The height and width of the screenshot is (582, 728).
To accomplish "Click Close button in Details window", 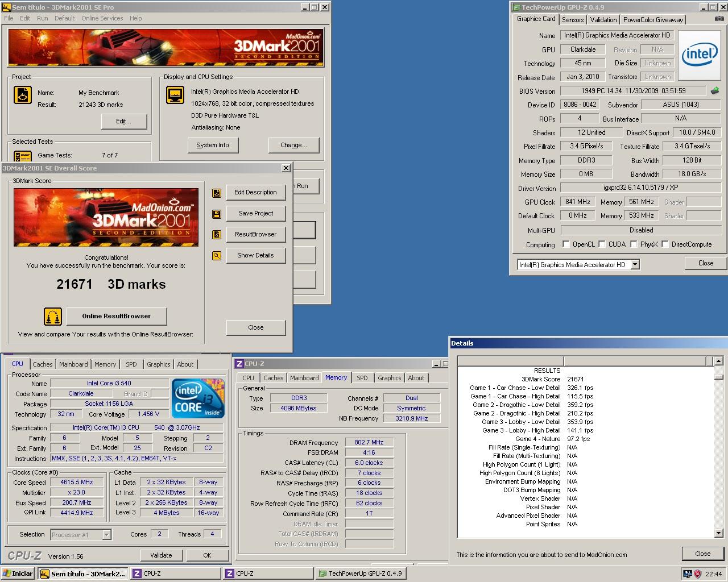I will pos(703,554).
